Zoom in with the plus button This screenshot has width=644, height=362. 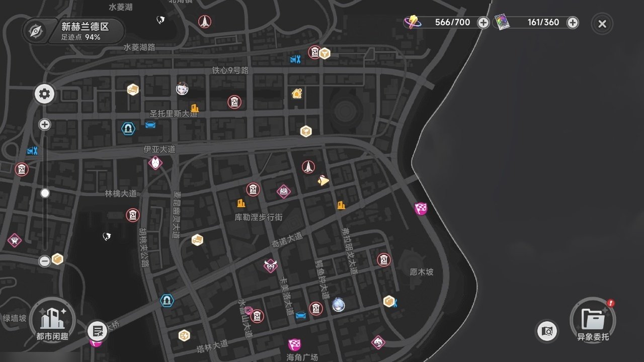coord(45,125)
